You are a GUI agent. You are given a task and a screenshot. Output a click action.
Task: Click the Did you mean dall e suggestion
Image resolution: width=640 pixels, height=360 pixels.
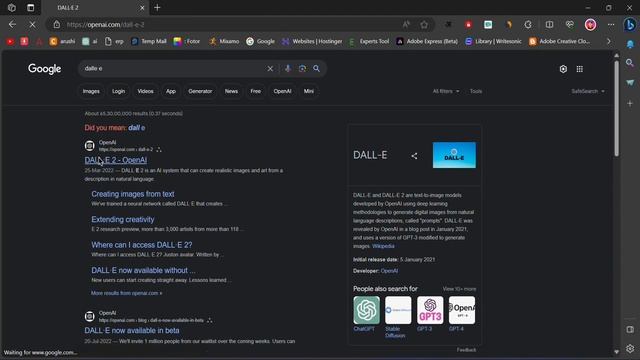click(136, 128)
